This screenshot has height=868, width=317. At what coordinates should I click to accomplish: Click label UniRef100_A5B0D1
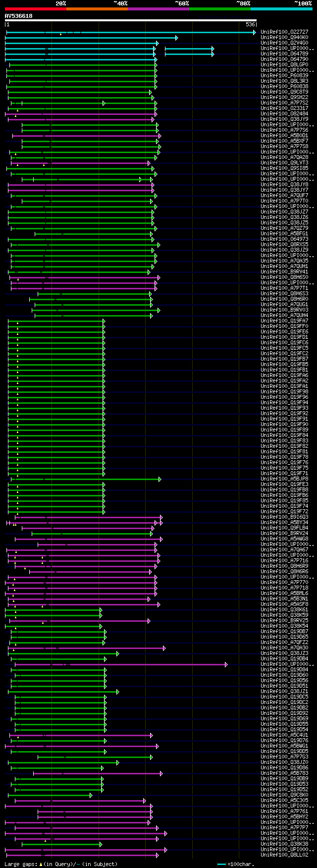click(284, 136)
